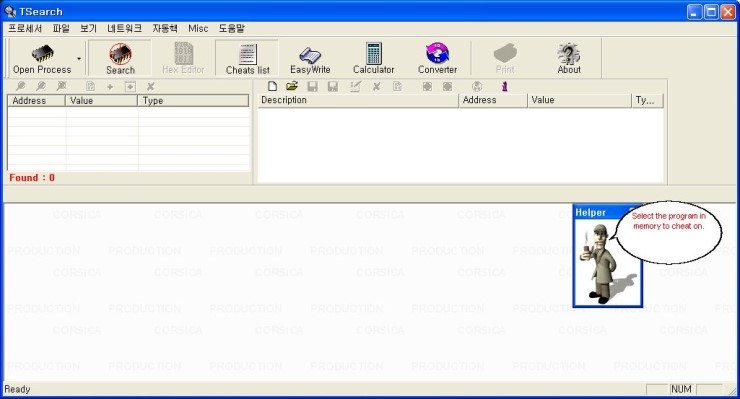This screenshot has width=740, height=399.
Task: Open the Hex Editor tool
Action: pos(183,59)
